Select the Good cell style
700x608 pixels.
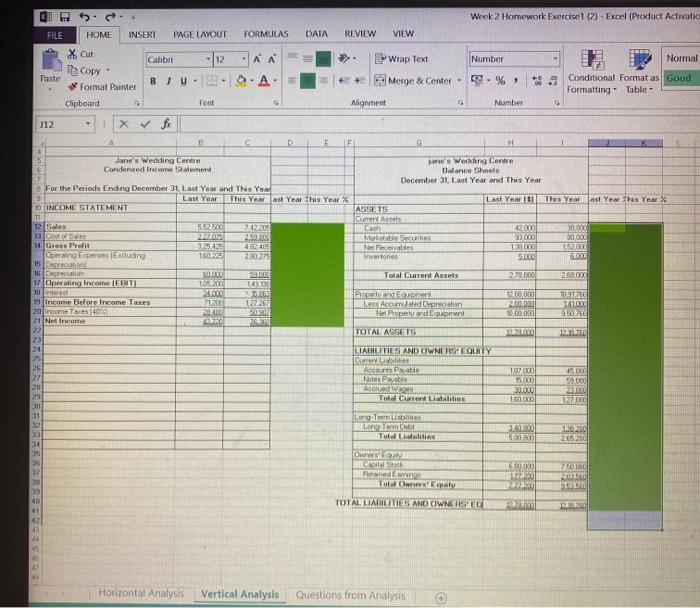(681, 79)
